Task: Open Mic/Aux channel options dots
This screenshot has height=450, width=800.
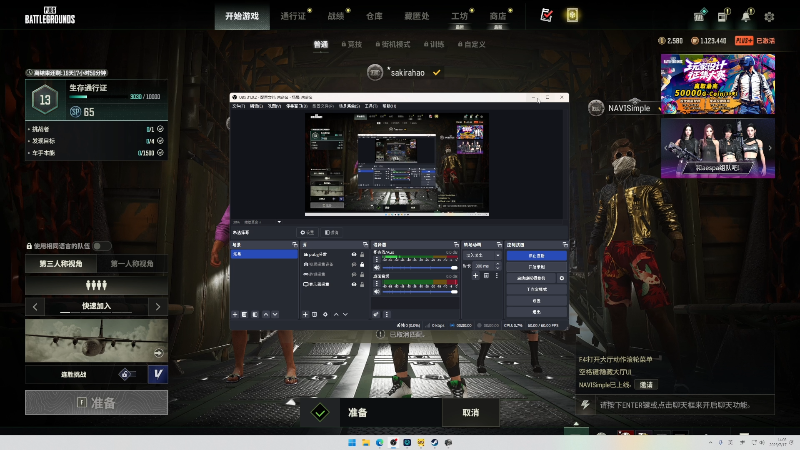Action: pos(377,259)
